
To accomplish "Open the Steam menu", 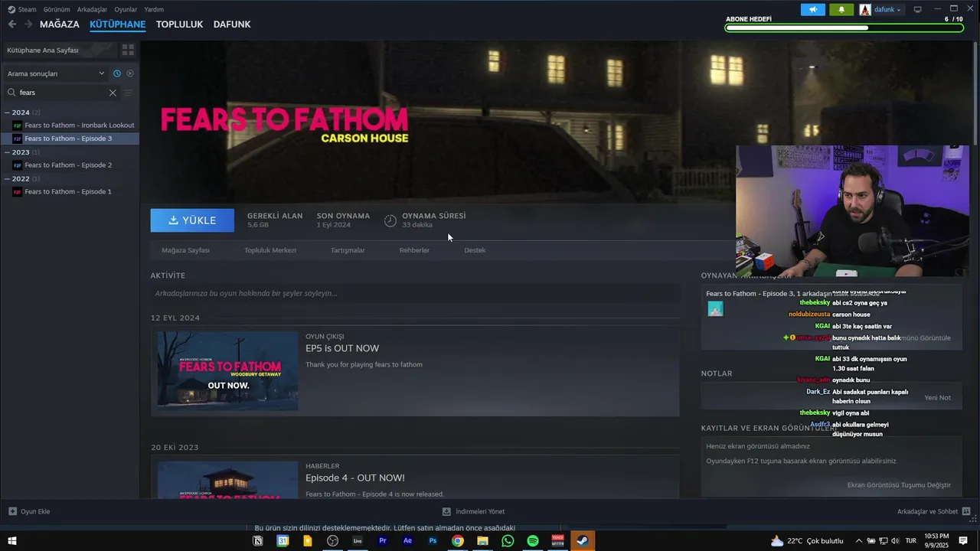I will coord(21,9).
